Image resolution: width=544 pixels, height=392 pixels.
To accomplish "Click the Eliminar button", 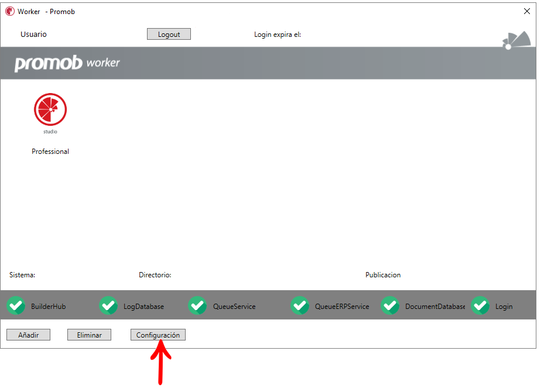I will 89,335.
